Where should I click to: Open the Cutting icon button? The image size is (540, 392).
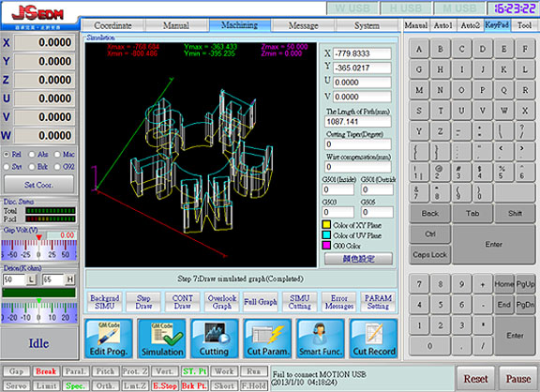[x=215, y=339]
